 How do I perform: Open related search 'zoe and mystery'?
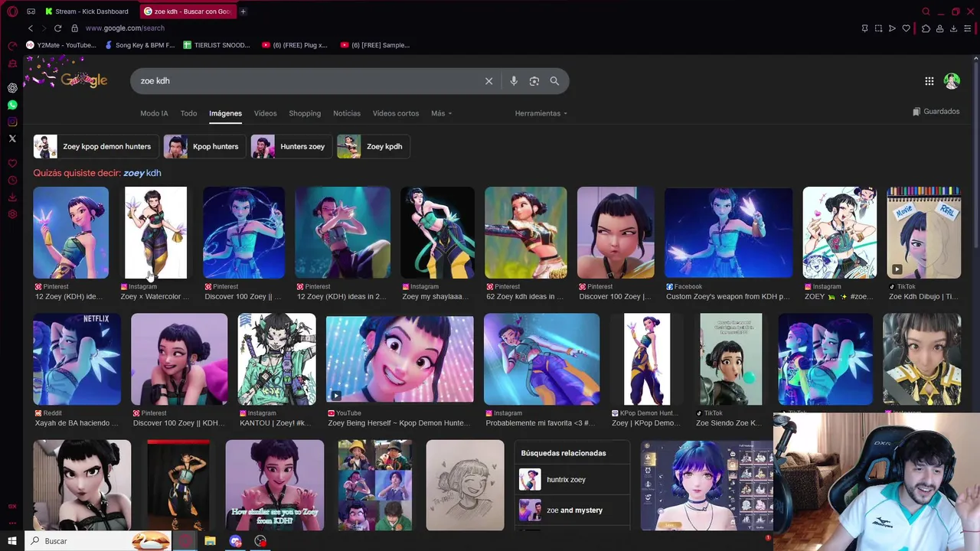pyautogui.click(x=572, y=510)
